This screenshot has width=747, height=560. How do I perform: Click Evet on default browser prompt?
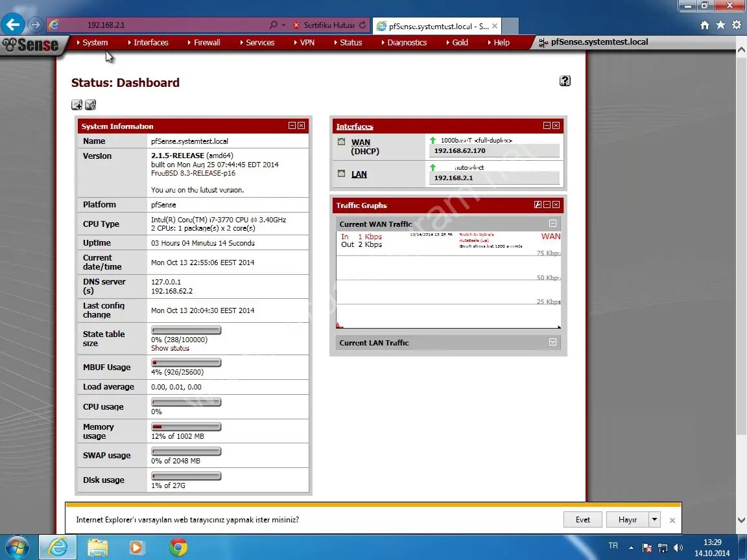(583, 520)
